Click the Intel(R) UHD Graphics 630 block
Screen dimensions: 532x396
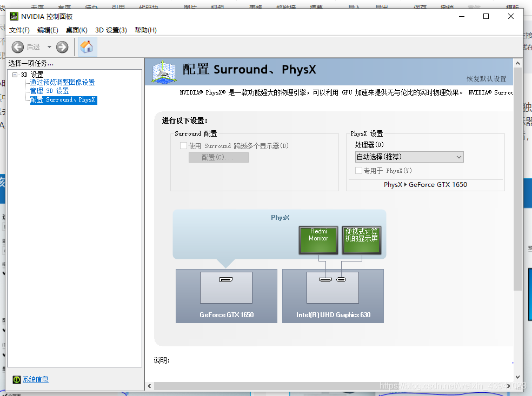tap(333, 296)
